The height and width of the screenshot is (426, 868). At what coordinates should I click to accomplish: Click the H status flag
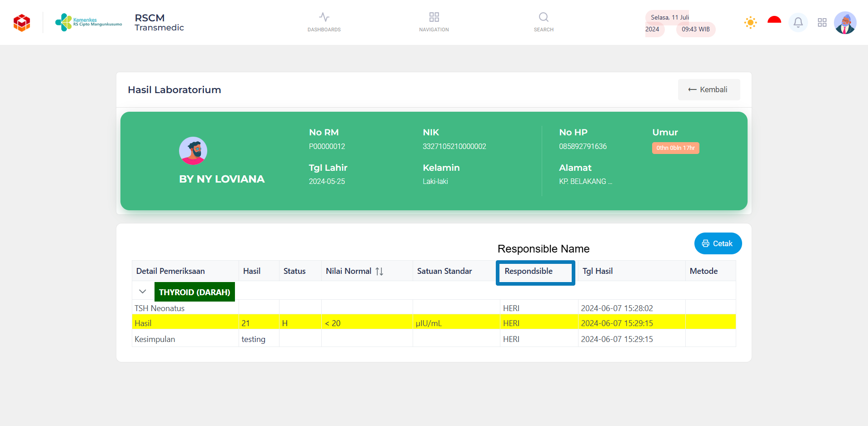tap(285, 323)
